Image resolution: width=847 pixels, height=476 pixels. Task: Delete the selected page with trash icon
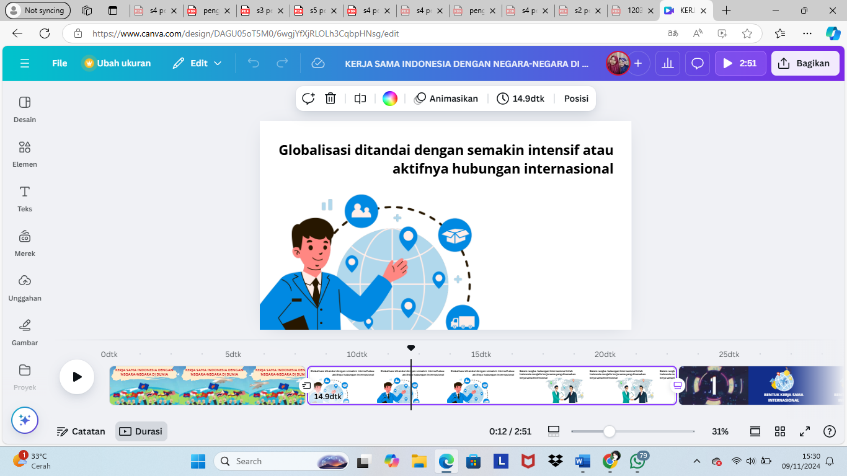point(331,99)
